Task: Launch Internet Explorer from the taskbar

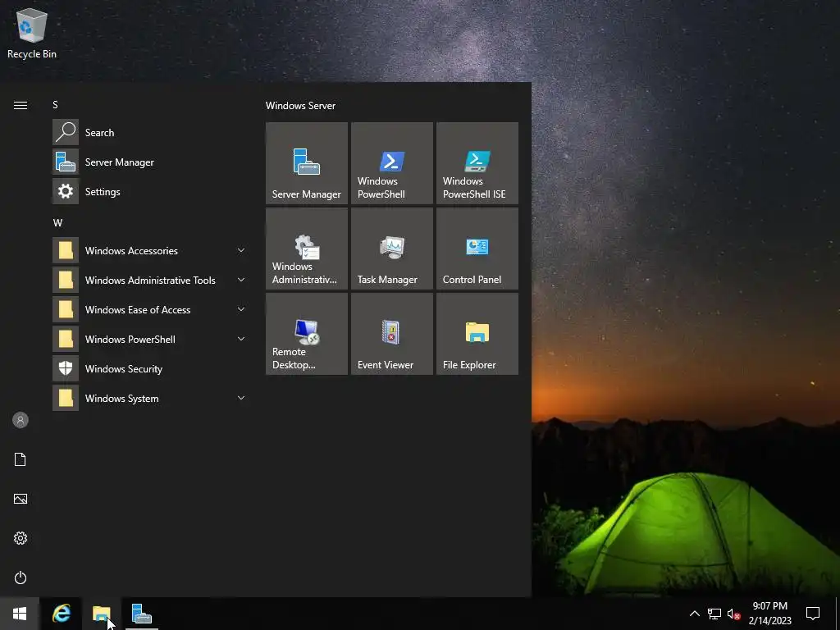Action: [61, 614]
